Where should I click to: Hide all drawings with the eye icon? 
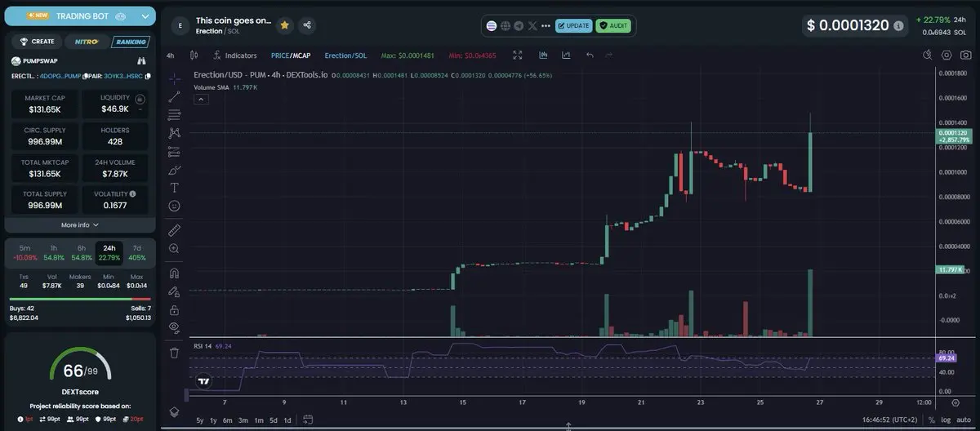click(174, 328)
